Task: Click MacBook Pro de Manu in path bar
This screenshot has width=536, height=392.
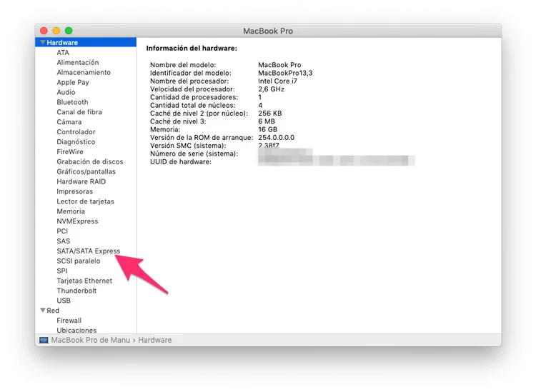Action: click(91, 340)
